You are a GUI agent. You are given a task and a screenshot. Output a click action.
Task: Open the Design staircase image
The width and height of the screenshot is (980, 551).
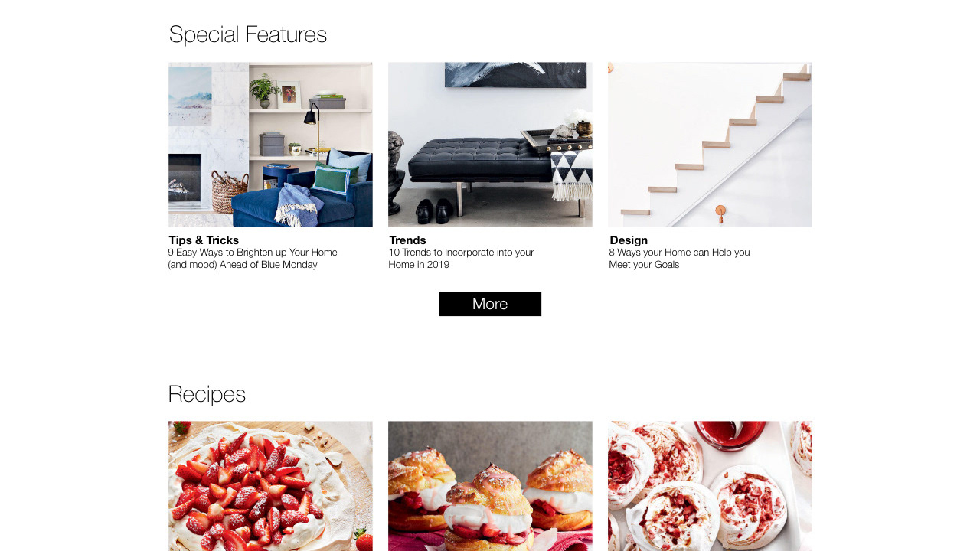[710, 145]
